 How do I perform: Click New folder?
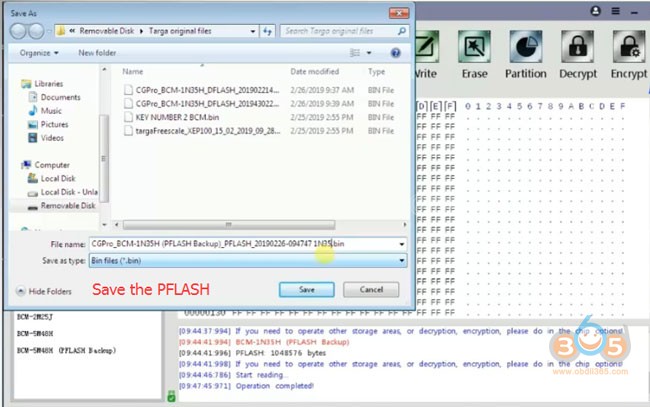97,53
